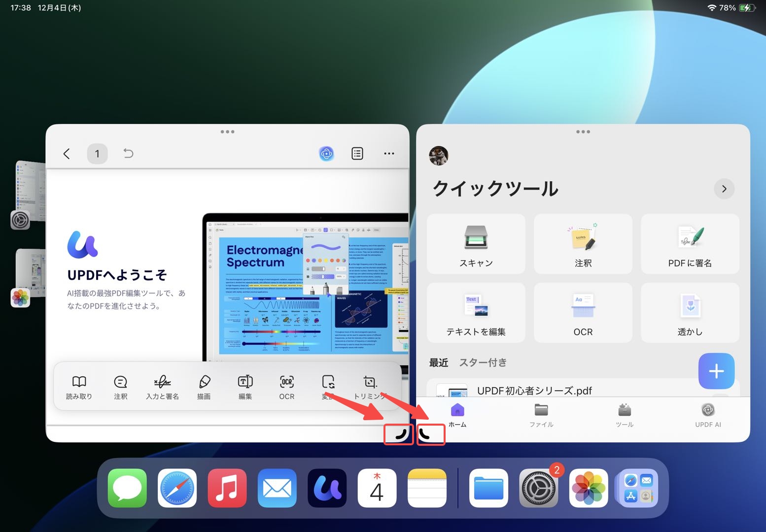The image size is (766, 532).
Task: Switch to the ファイル tab
Action: pyautogui.click(x=541, y=415)
